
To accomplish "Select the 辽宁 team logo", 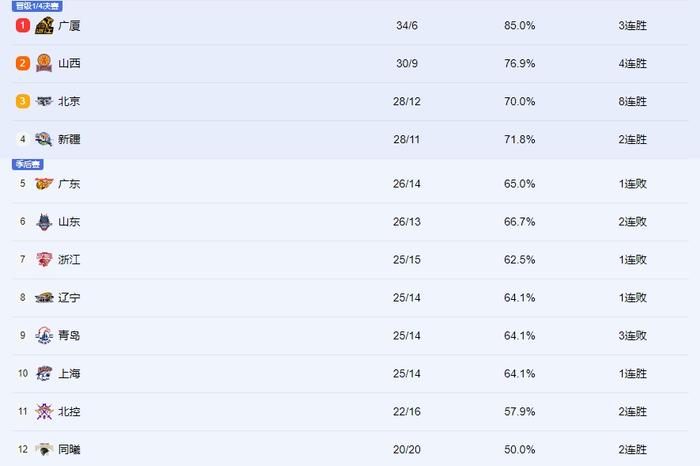I will coord(44,297).
